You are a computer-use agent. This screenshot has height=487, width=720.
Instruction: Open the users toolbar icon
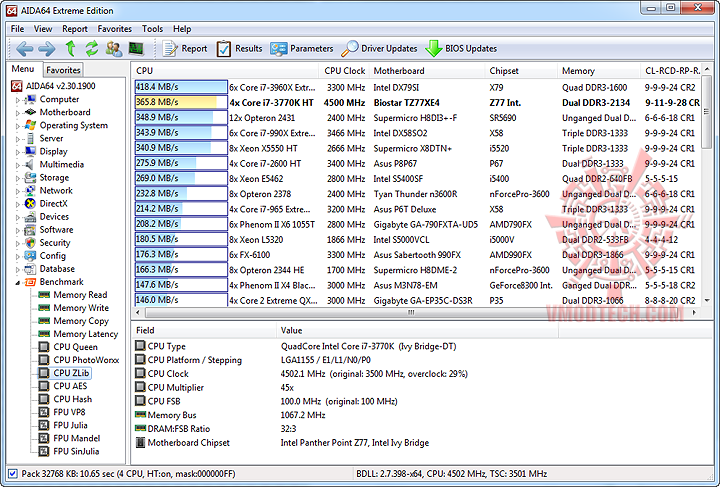click(113, 48)
